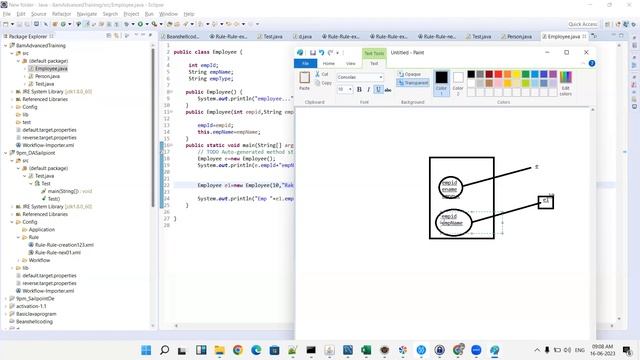This screenshot has width=640, height=360.
Task: Click the Link with Editor icon in Package Explorer
Action: point(116,36)
